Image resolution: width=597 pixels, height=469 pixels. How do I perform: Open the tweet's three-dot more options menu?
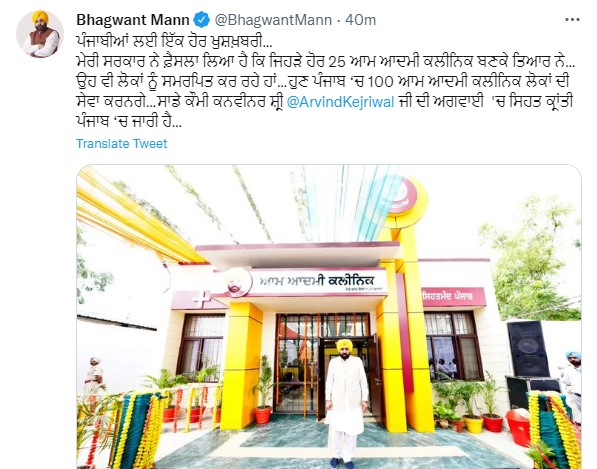coord(572,20)
